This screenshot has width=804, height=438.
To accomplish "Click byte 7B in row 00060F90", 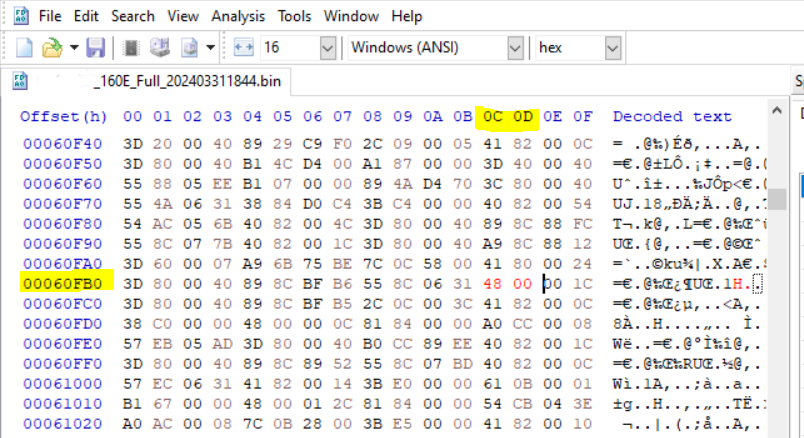I will [x=222, y=244].
